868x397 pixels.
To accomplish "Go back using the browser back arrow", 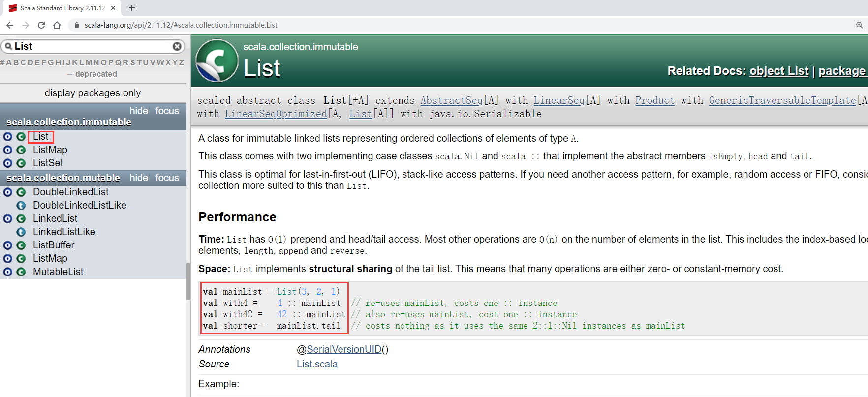I will (10, 25).
